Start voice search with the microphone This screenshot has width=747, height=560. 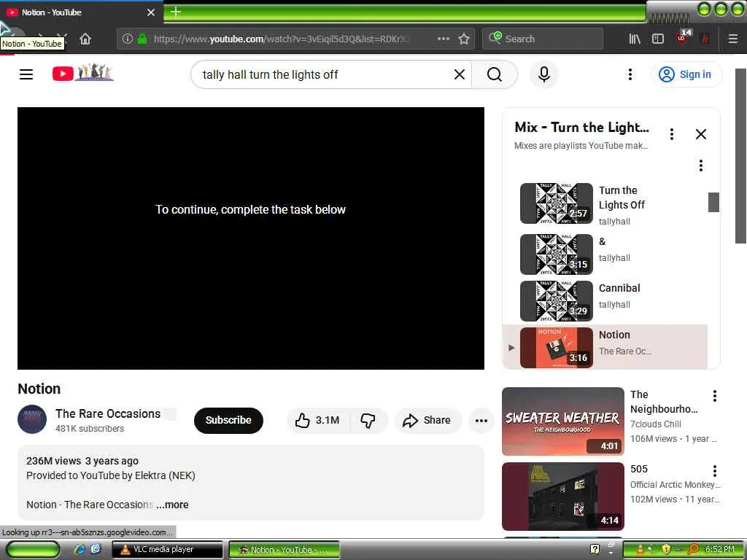(x=544, y=74)
